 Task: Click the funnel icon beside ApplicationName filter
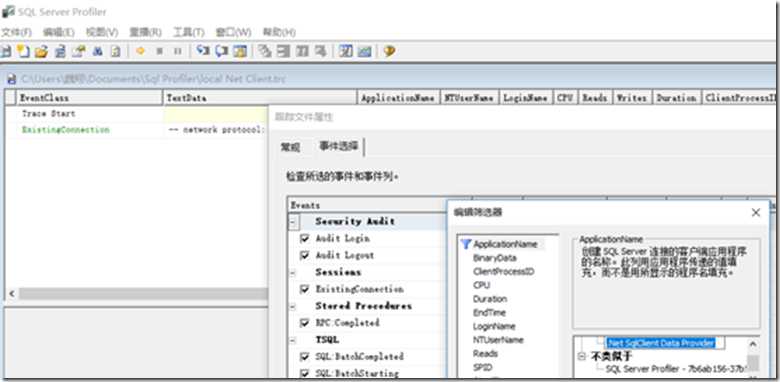(466, 244)
